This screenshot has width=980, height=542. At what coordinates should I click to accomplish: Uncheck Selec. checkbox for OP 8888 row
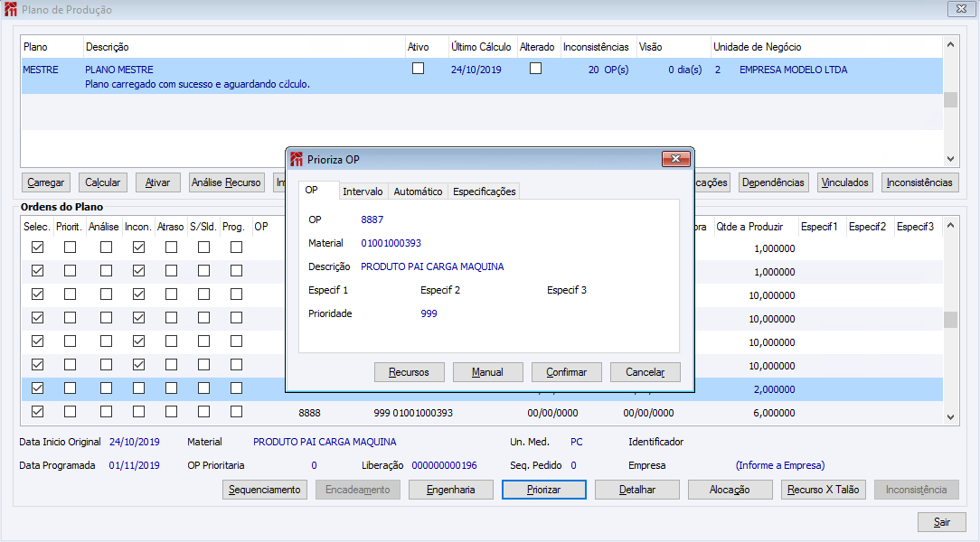pos(37,412)
